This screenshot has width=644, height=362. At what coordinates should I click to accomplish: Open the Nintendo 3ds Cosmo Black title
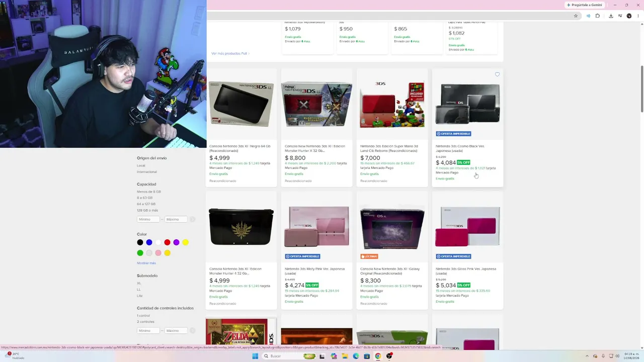click(460, 148)
